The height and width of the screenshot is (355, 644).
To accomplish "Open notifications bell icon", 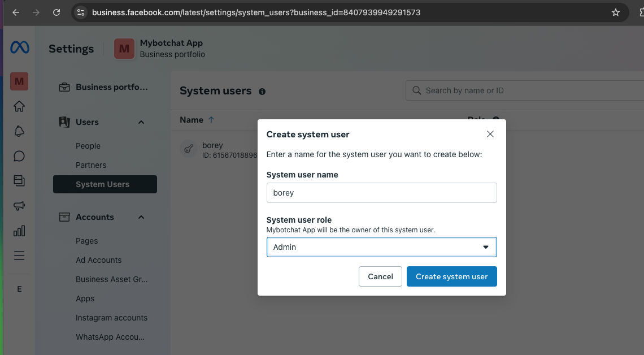I will 19,131.
